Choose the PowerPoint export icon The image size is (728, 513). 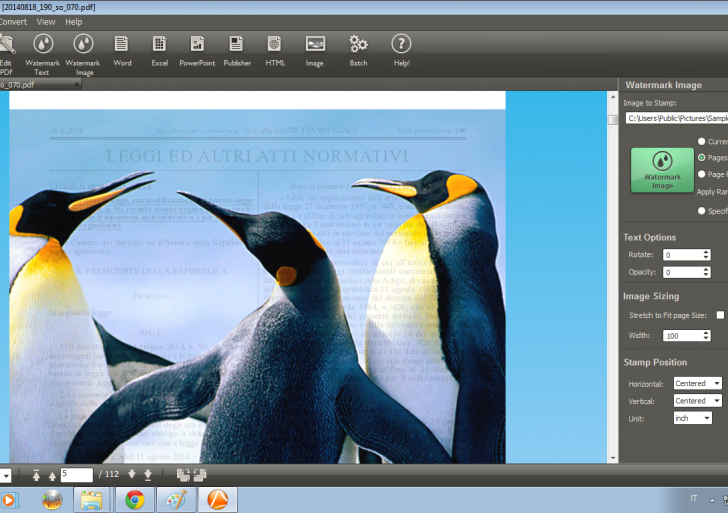click(x=197, y=50)
